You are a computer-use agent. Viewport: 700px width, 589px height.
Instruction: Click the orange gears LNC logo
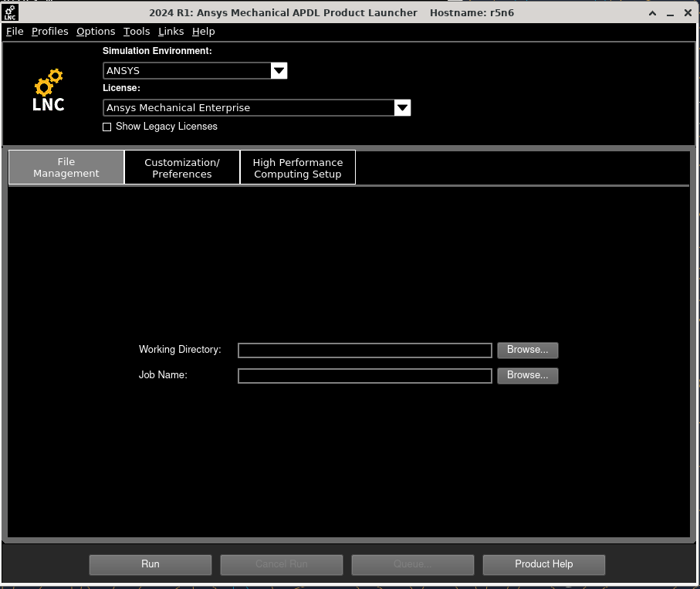[49, 90]
